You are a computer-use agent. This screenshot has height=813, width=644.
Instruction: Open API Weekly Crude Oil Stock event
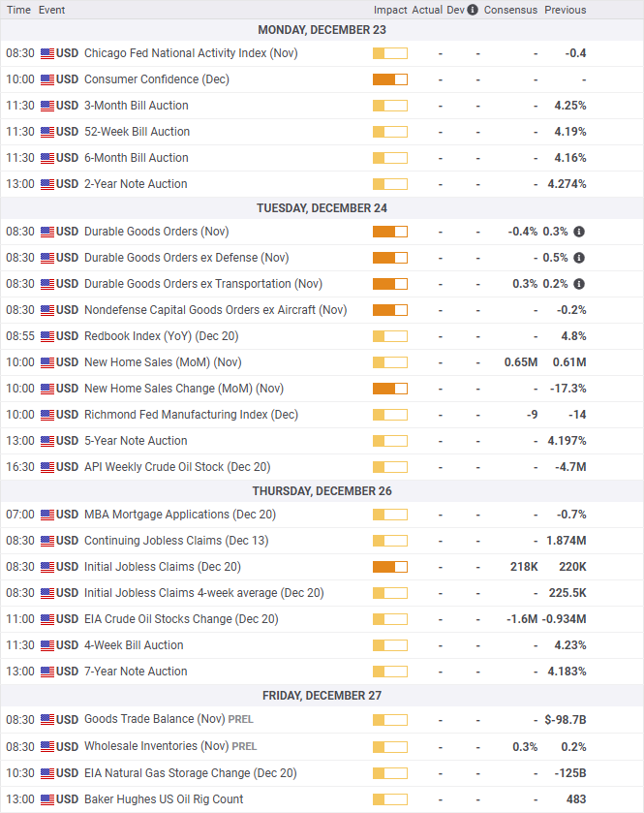tap(177, 467)
